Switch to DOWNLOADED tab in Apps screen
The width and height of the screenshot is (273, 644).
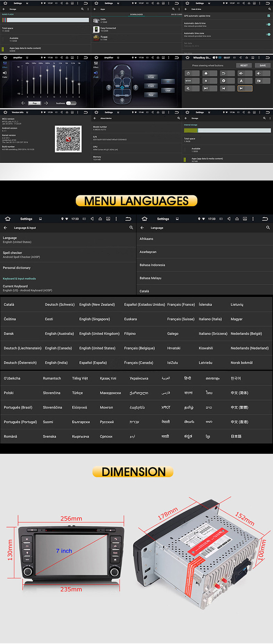(136, 15)
